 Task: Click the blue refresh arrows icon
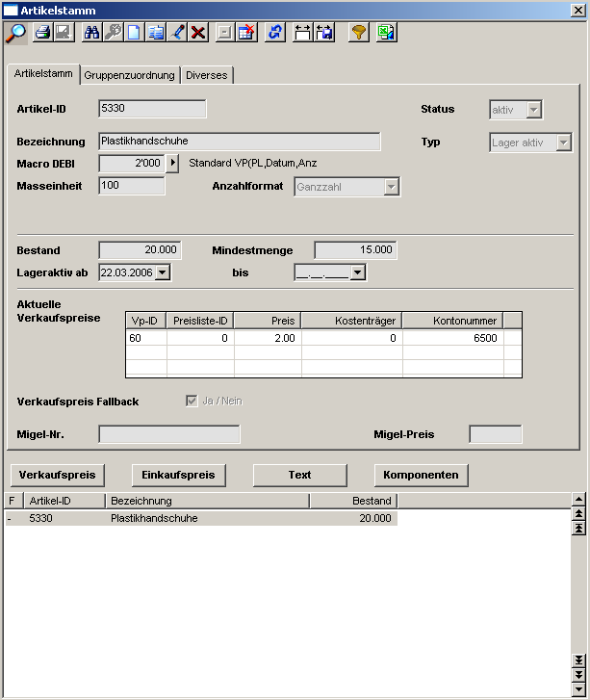[275, 33]
